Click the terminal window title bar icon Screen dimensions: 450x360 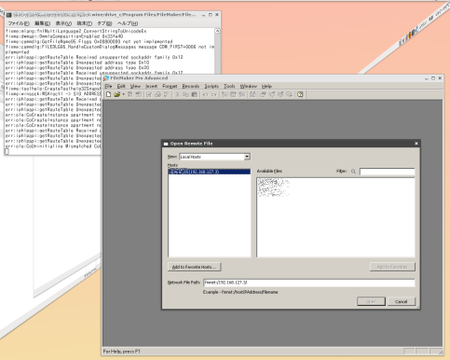pyautogui.click(x=9, y=15)
